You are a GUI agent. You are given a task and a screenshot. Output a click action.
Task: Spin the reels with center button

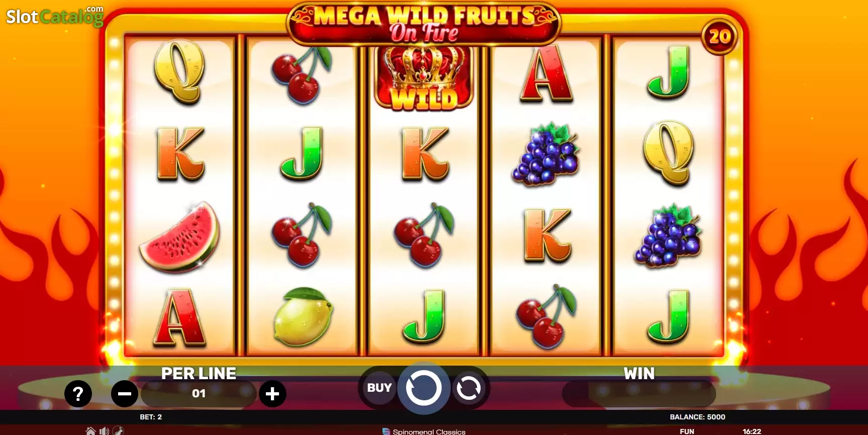point(424,388)
